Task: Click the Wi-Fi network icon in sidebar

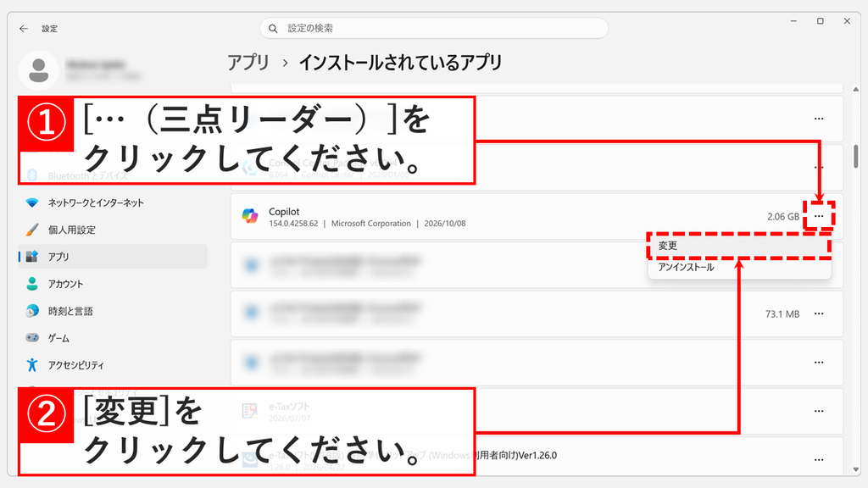Action: tap(32, 202)
